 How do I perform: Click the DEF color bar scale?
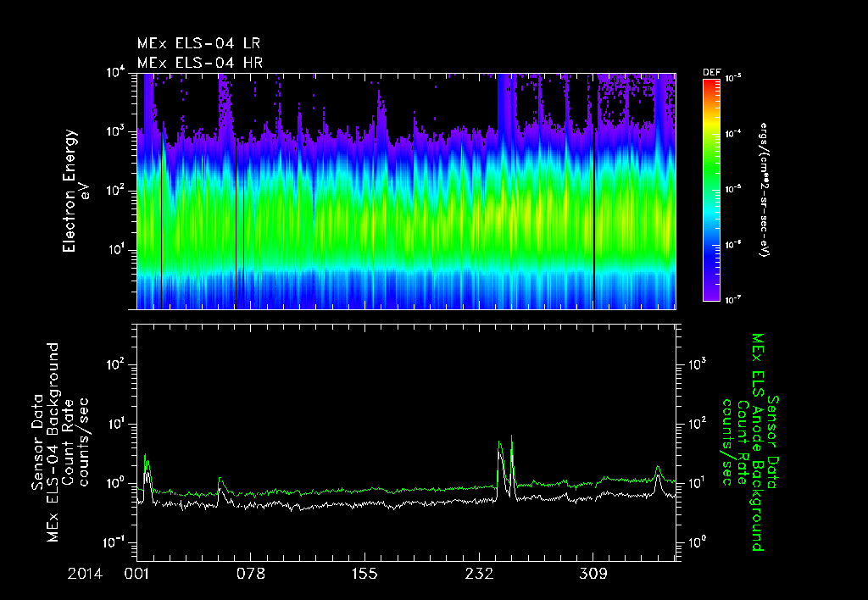[711, 190]
